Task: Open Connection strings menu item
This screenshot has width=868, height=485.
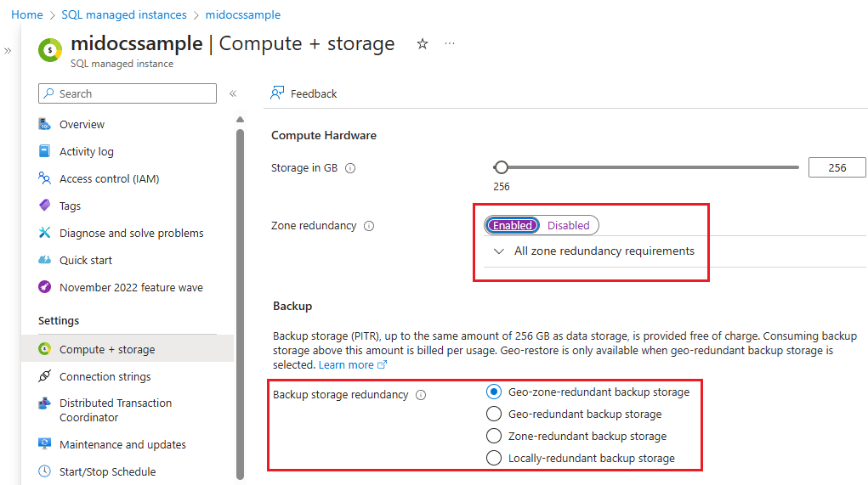Action: tap(105, 376)
